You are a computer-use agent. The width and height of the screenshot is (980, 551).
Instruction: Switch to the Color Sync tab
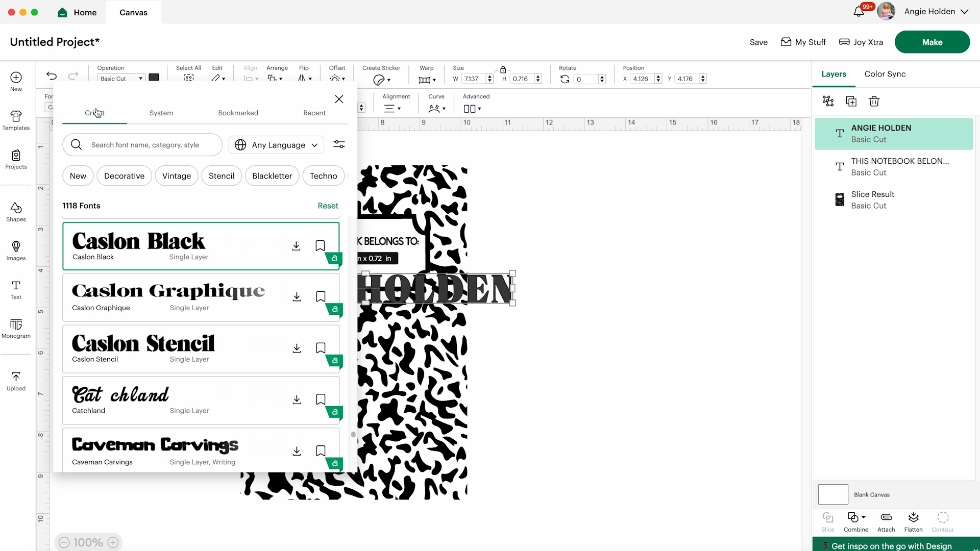click(x=885, y=74)
